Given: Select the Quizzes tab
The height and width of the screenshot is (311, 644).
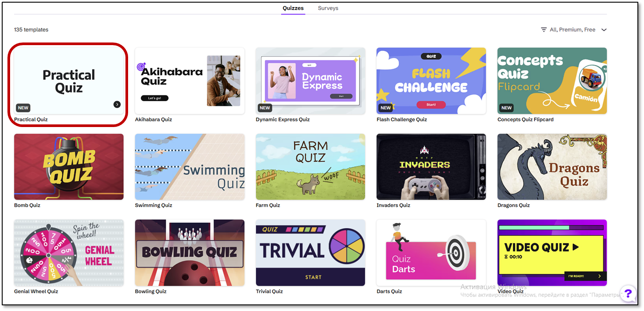Looking at the screenshot, I should 293,8.
